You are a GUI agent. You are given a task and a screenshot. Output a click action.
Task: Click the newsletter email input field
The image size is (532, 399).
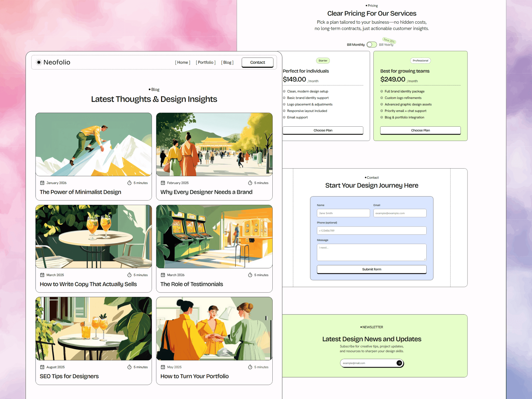pyautogui.click(x=368, y=363)
